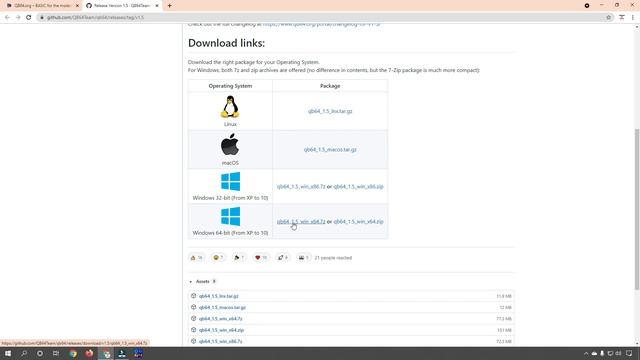Download asset qb64_1.5_win_x64.zip from Assets list

221,330
